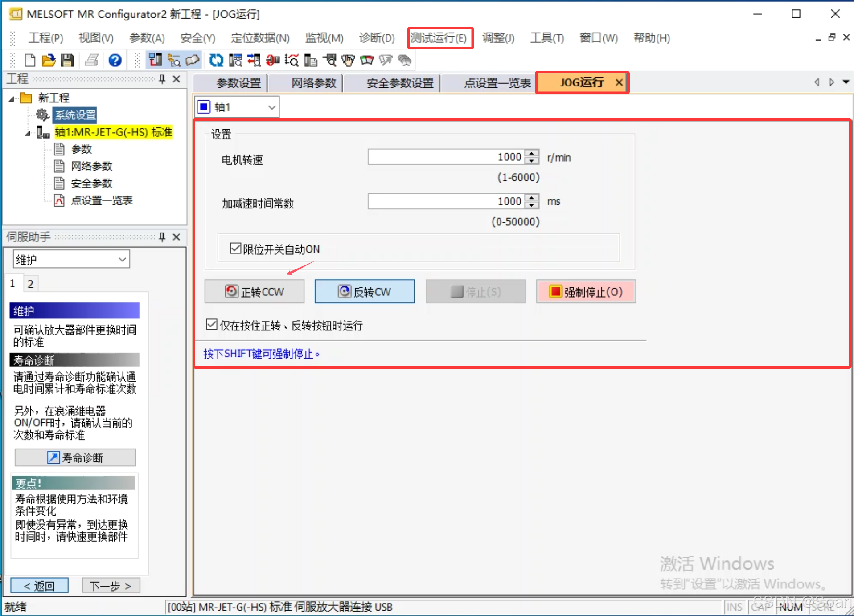Click the Save floppy disk icon
854x616 pixels.
click(x=67, y=60)
